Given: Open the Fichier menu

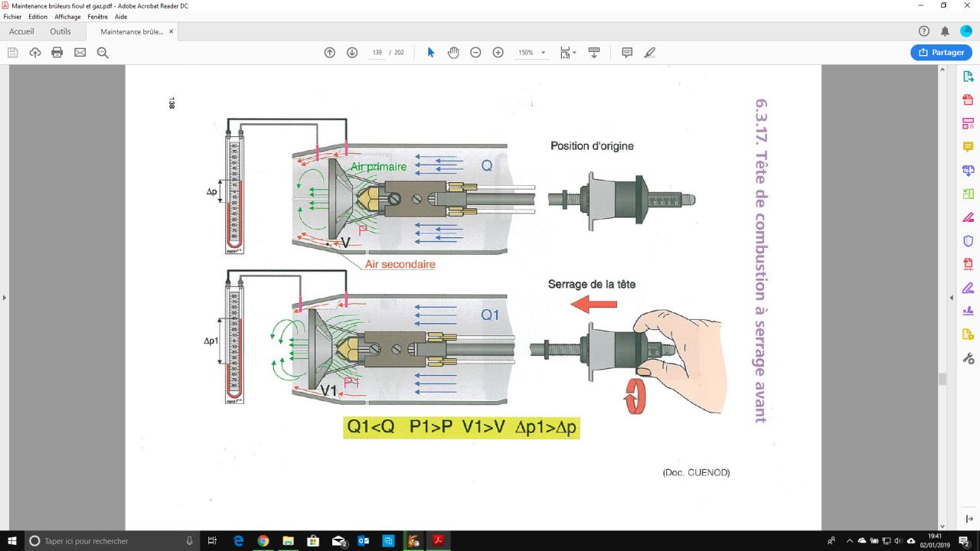Looking at the screenshot, I should (x=13, y=16).
